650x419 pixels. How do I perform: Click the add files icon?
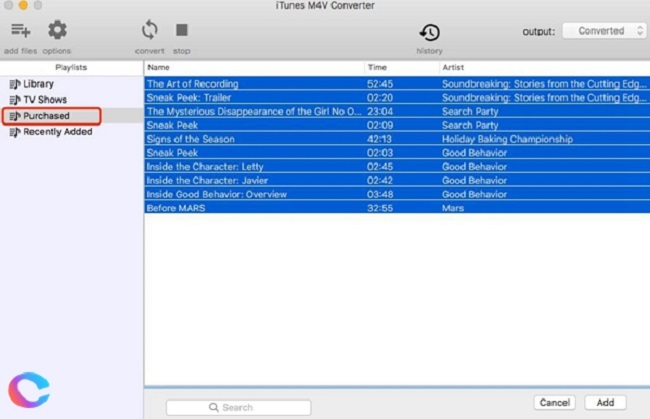(x=20, y=30)
